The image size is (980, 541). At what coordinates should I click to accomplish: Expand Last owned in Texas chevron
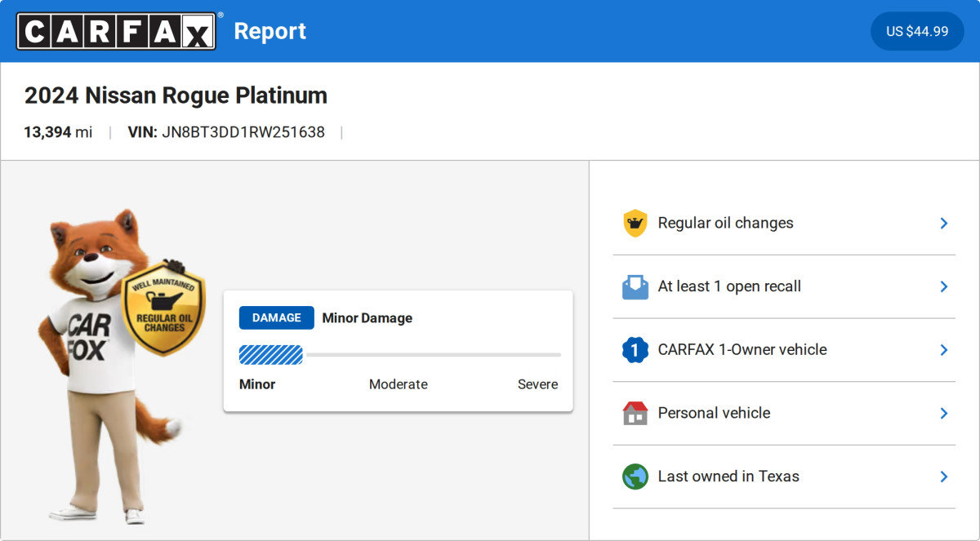tap(943, 477)
